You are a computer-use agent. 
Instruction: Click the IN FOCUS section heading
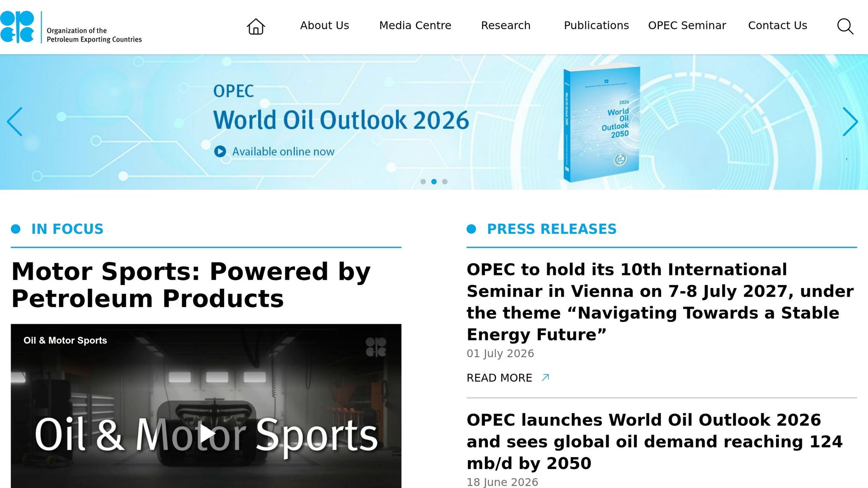click(67, 229)
